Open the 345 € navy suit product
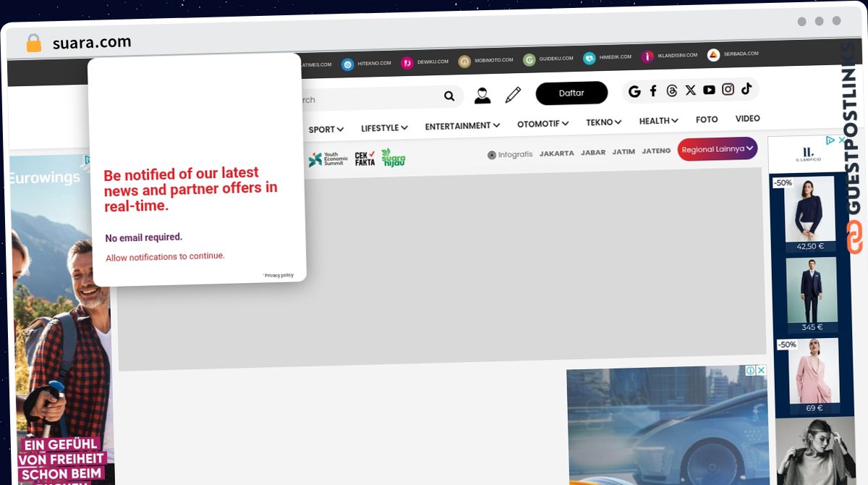868x485 pixels. (812, 295)
